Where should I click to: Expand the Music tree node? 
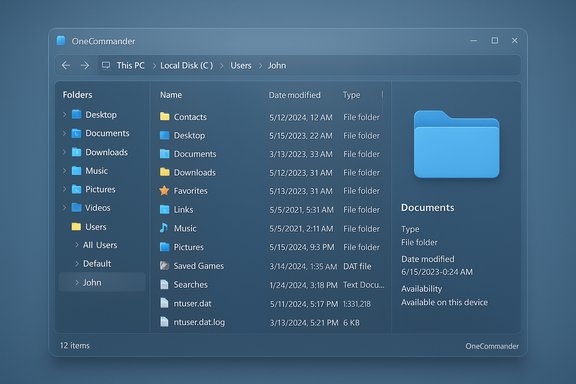[64, 171]
